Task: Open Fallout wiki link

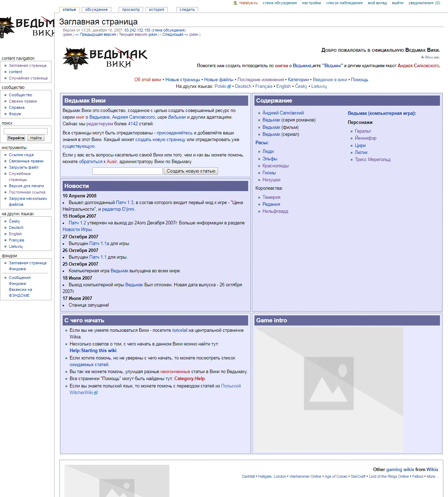Action: 418,477
